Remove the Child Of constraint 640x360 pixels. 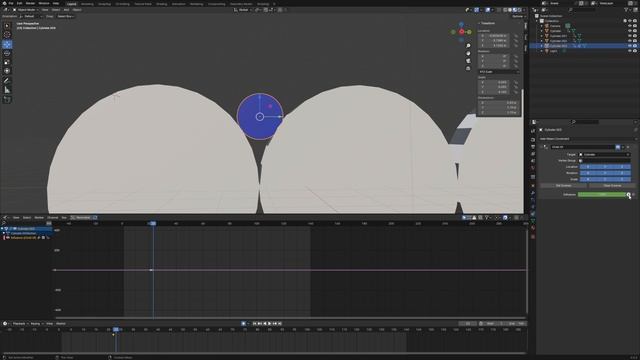628,147
